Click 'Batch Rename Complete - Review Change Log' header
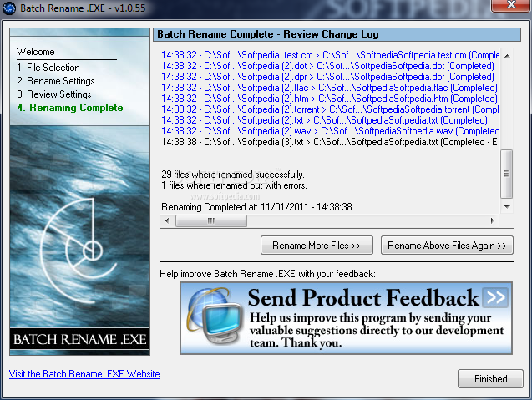This screenshot has height=400, width=532. tap(268, 34)
